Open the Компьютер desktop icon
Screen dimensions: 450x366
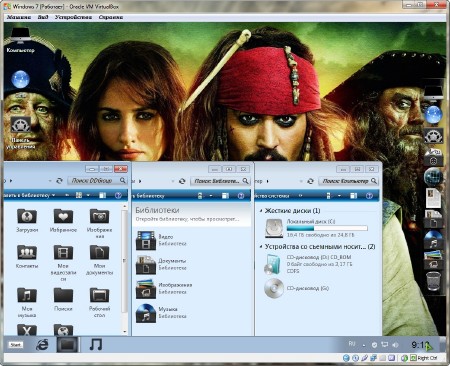tap(20, 41)
